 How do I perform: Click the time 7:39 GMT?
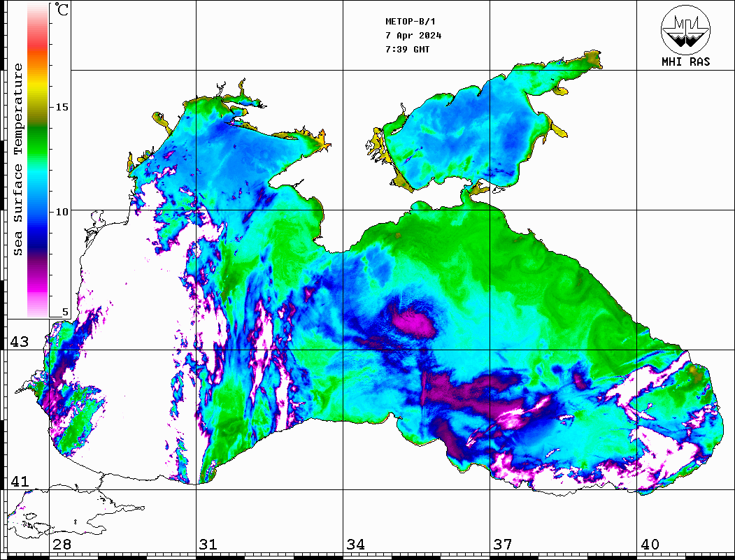[407, 49]
